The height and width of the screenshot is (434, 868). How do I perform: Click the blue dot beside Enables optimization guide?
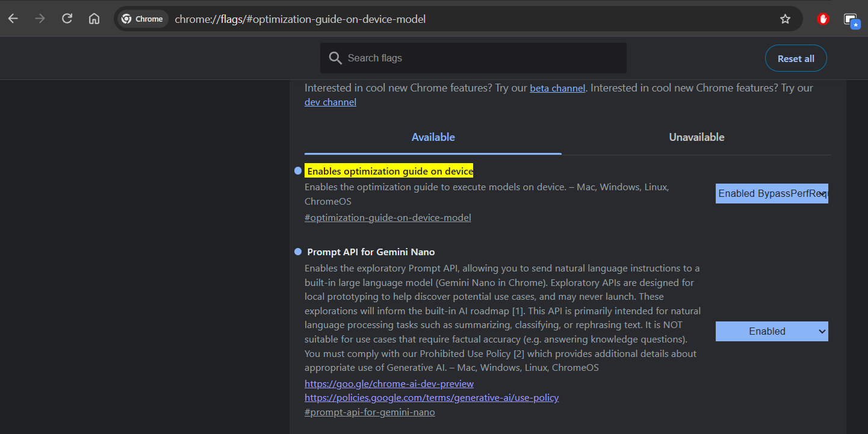[x=297, y=171]
